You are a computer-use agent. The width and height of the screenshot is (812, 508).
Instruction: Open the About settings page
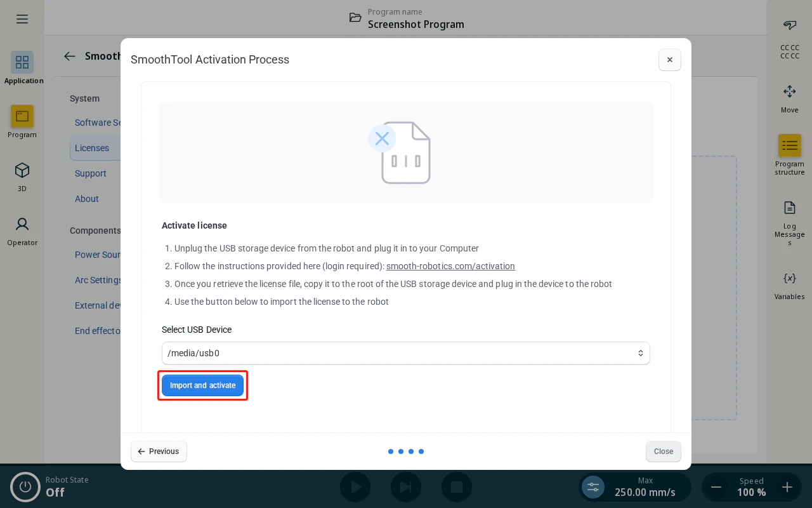tap(87, 199)
